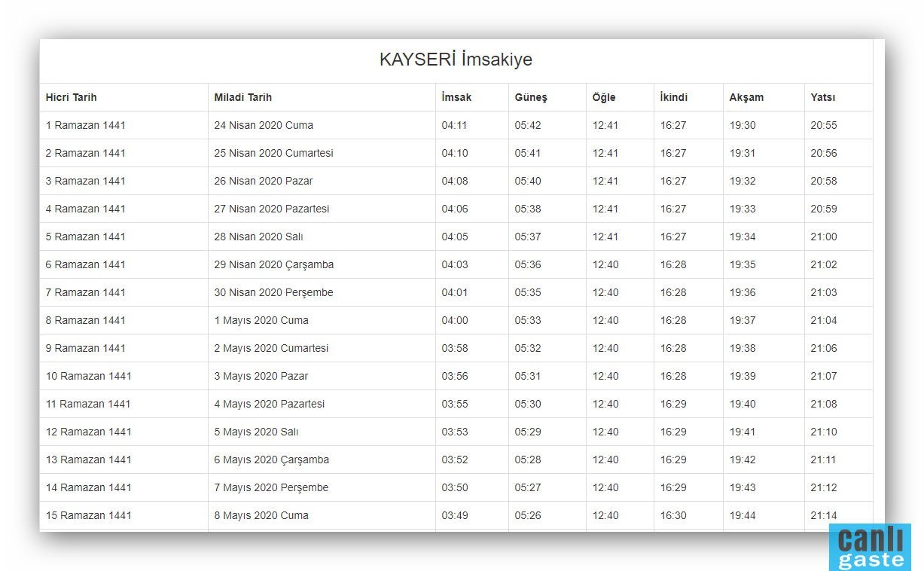Click Yatsı time '21:00'
Screen dimensions: 924x571
(x=824, y=237)
